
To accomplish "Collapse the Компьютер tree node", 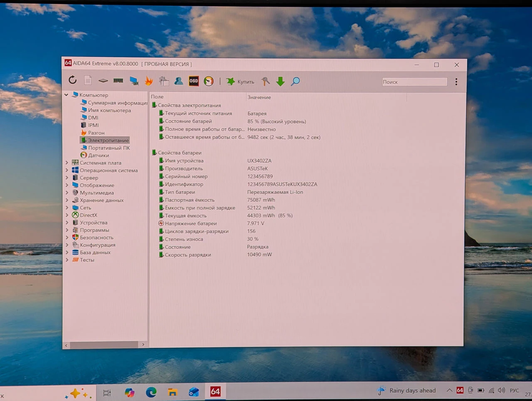I will [x=66, y=95].
